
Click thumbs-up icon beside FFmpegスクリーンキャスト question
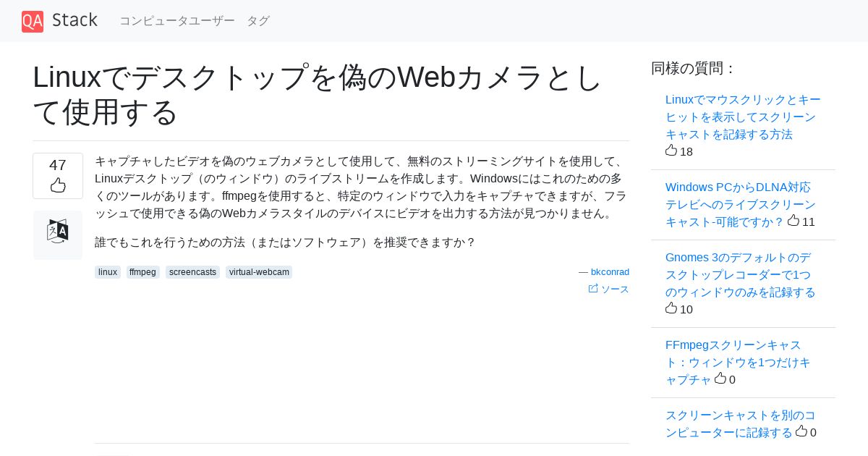720,379
